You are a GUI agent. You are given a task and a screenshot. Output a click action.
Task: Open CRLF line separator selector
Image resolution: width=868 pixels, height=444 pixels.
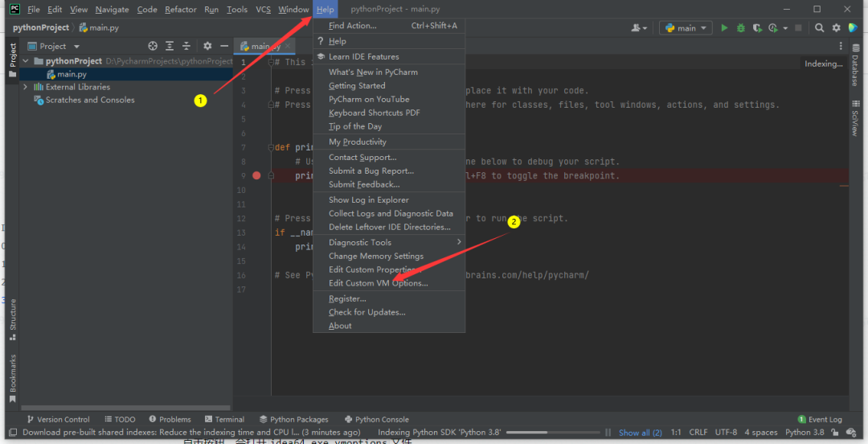tap(698, 433)
